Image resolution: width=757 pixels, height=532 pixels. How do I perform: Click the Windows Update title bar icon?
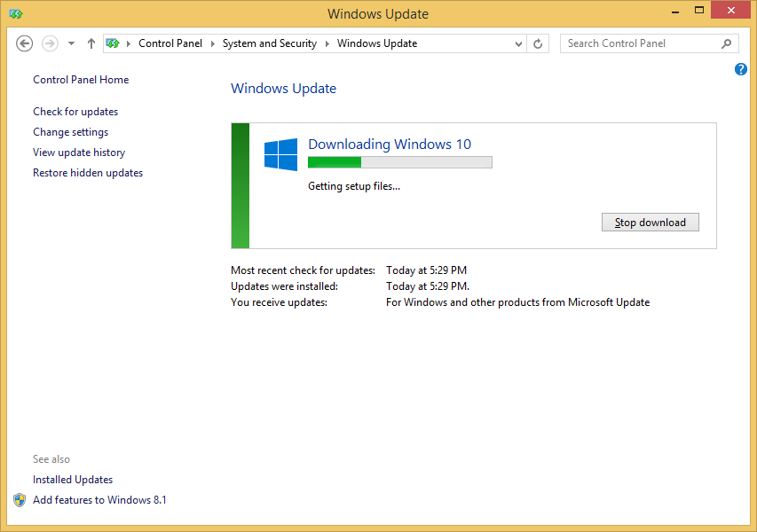(16, 14)
